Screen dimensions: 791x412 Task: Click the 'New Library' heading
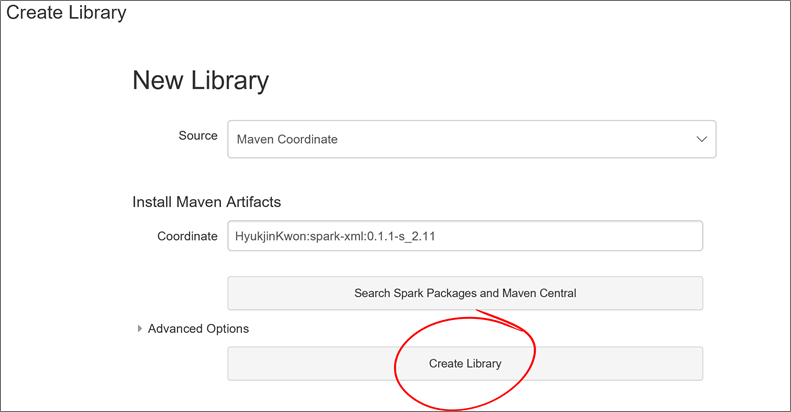(200, 81)
